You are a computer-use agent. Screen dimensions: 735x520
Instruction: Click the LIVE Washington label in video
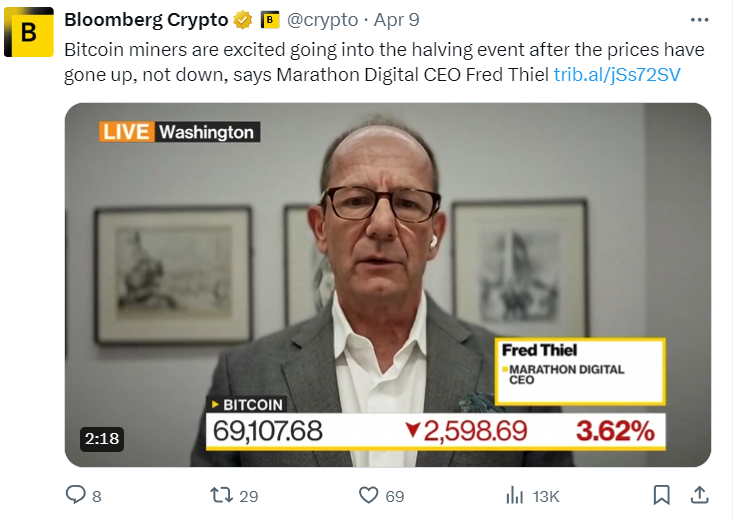click(x=177, y=132)
